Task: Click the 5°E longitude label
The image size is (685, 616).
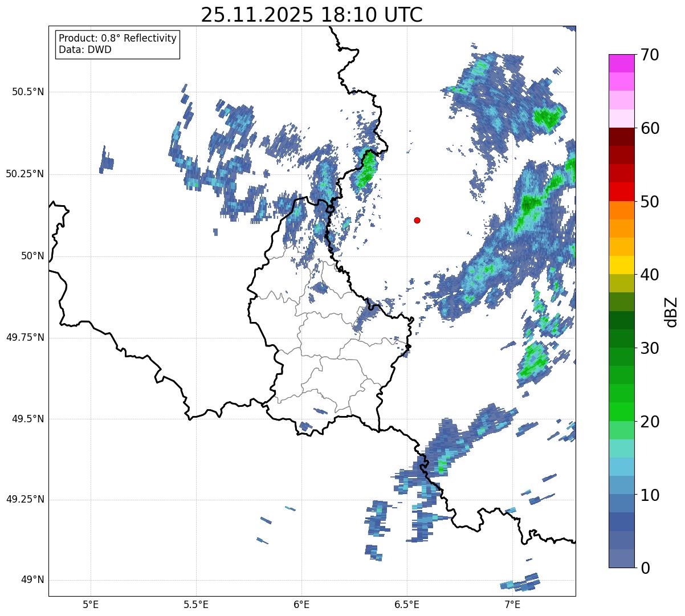Action: tap(91, 604)
